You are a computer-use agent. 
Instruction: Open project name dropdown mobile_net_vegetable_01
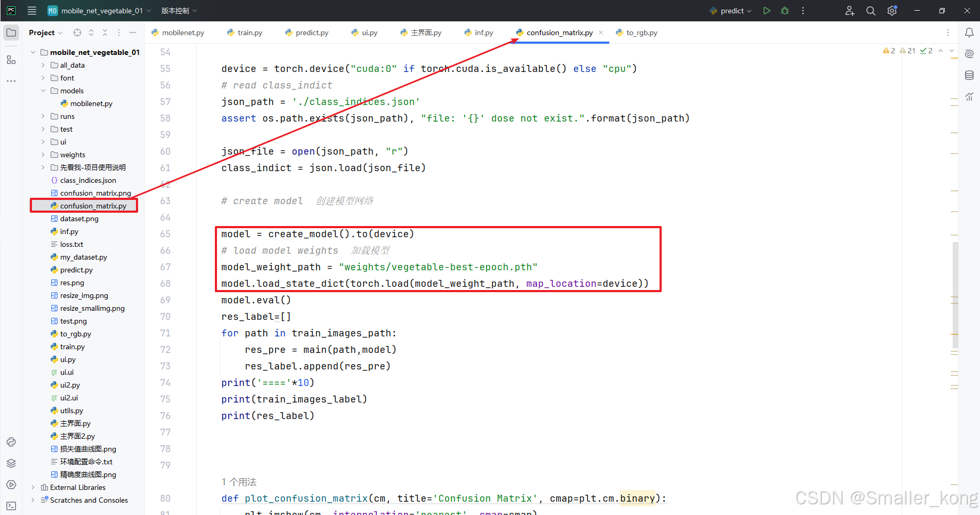pyautogui.click(x=100, y=11)
